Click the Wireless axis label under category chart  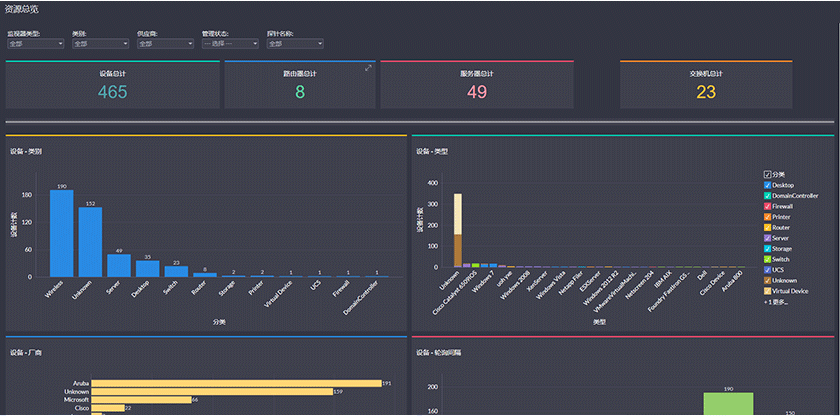pos(55,289)
